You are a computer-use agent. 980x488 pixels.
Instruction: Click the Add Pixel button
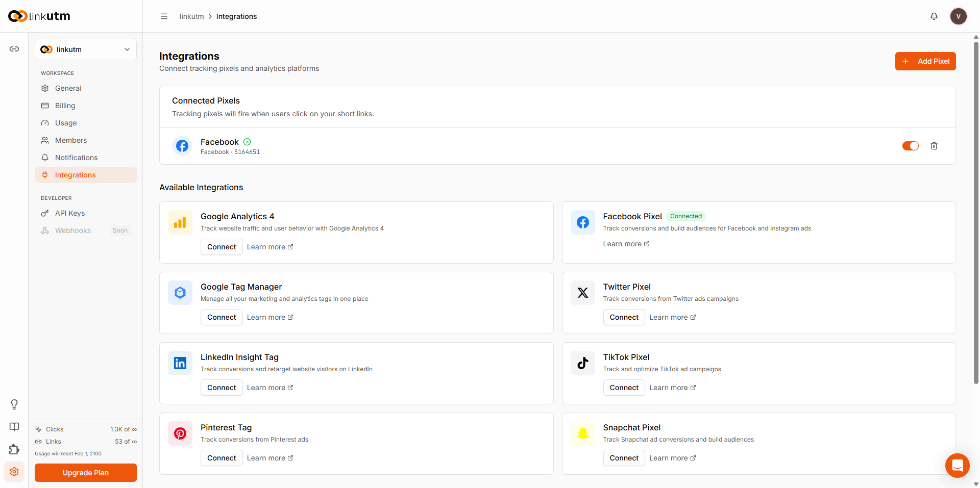click(x=925, y=61)
